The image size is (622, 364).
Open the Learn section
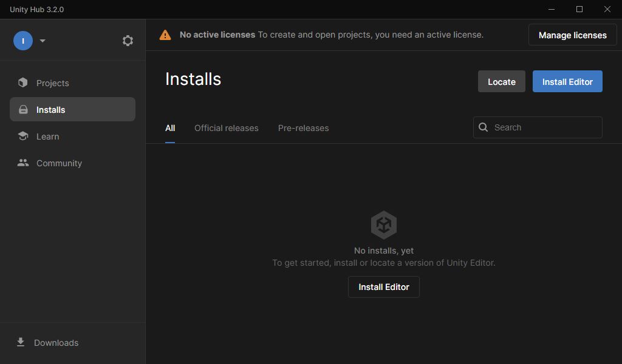click(x=73, y=136)
